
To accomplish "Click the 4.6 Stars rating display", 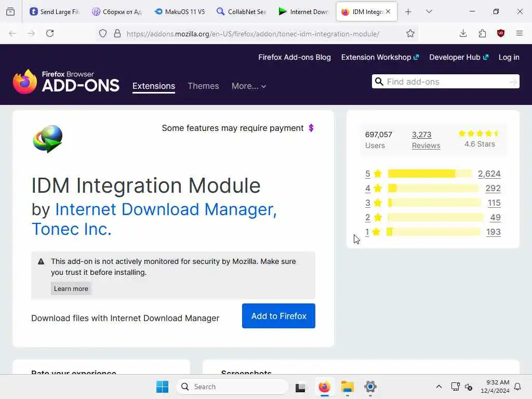I will pyautogui.click(x=480, y=139).
